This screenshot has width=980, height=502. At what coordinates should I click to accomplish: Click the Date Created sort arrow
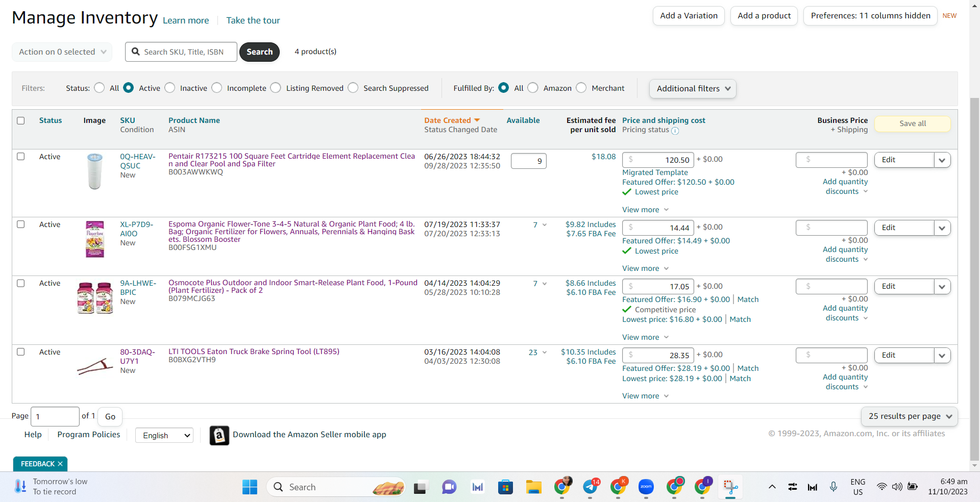point(477,120)
